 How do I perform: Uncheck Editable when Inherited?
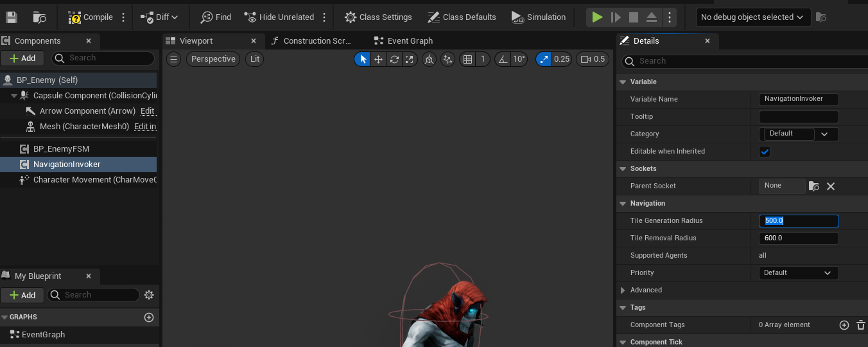(765, 152)
